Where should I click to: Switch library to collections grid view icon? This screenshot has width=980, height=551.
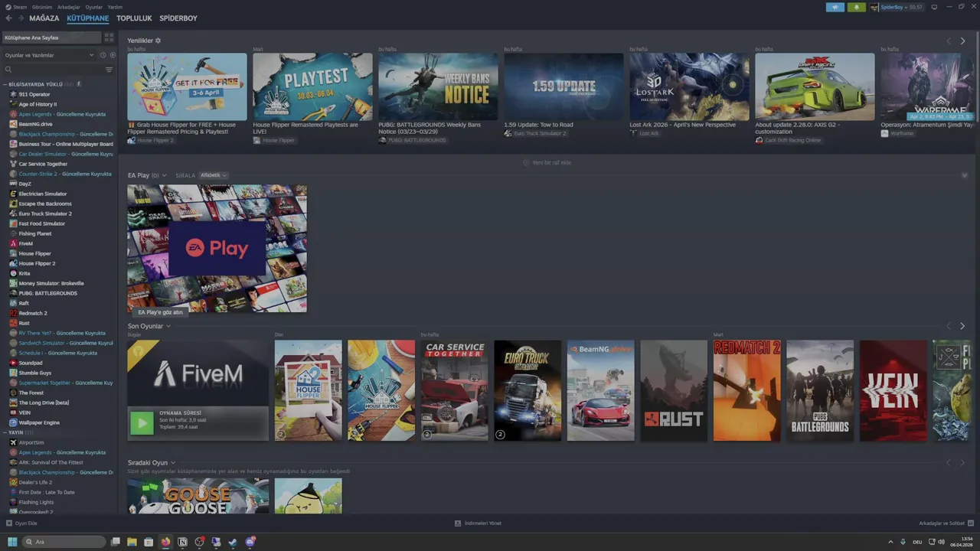point(109,37)
